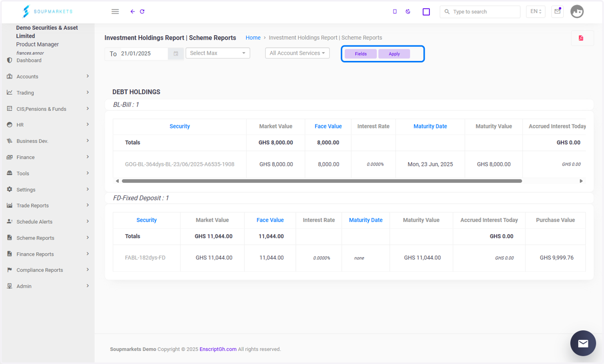Open the Finance Reports menu item
This screenshot has height=364, width=604.
tap(35, 254)
